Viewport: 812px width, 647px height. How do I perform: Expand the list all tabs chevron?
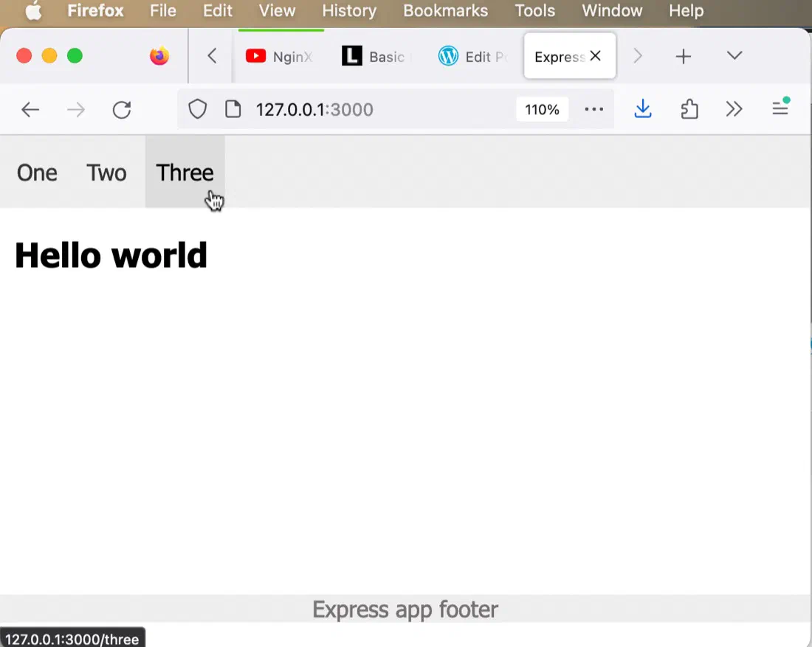tap(734, 55)
